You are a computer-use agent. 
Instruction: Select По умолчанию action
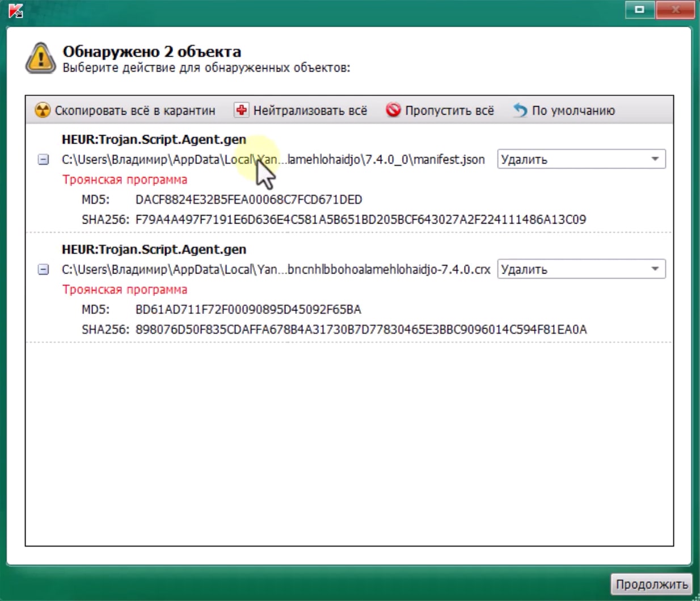click(x=573, y=110)
